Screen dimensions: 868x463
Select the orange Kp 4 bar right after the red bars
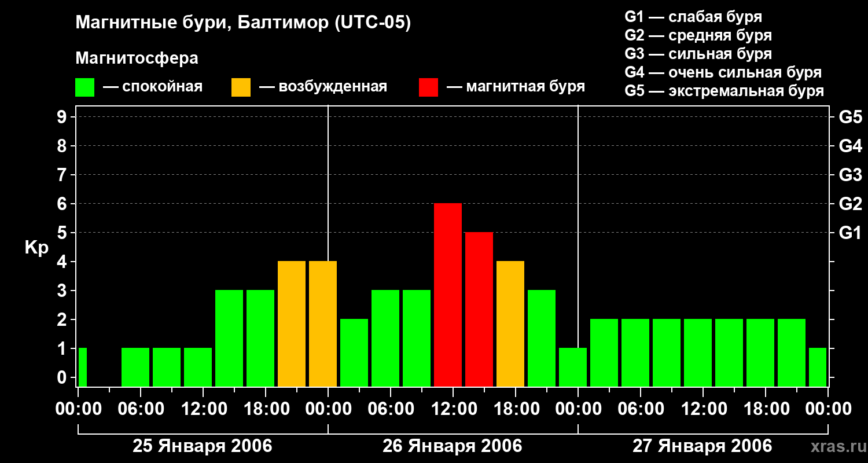pos(510,324)
